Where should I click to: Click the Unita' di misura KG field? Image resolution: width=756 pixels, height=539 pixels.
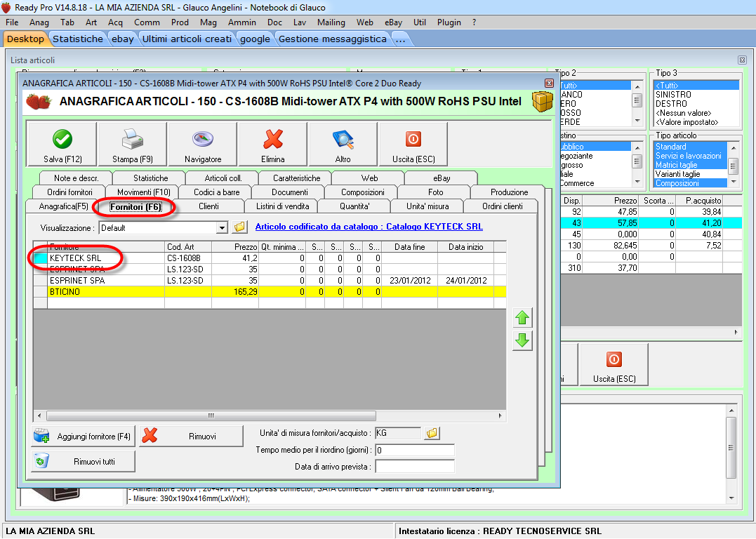pos(398,433)
